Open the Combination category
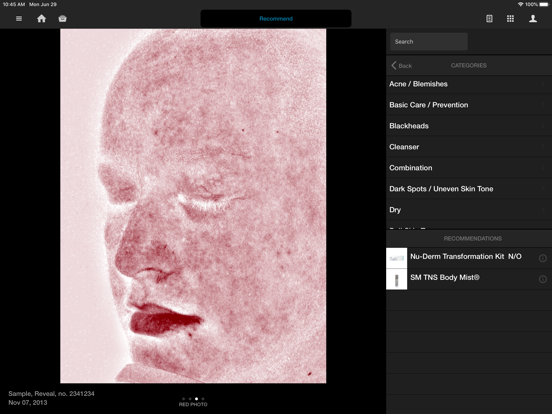The width and height of the screenshot is (552, 414). click(x=469, y=168)
